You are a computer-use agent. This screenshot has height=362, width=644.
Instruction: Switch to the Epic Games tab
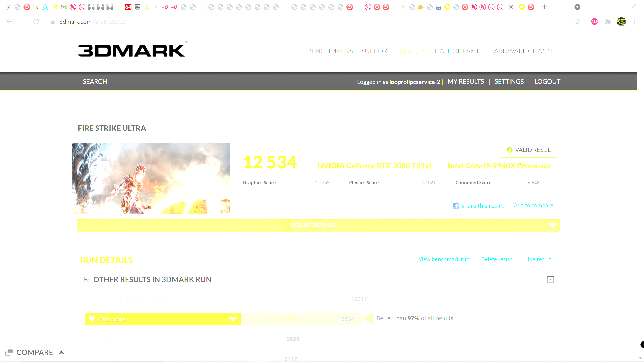tap(138, 7)
